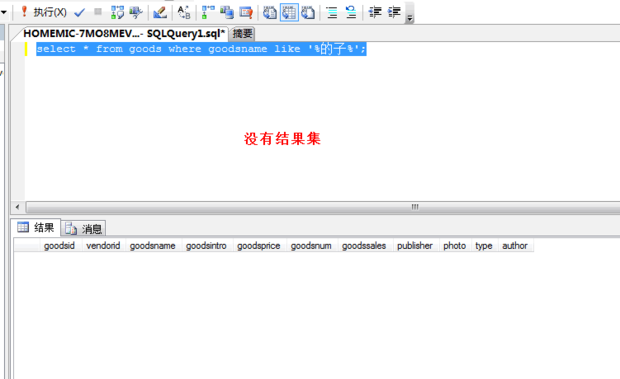Click the SQLCMD mode icon
The image size is (620, 379).
click(246, 12)
